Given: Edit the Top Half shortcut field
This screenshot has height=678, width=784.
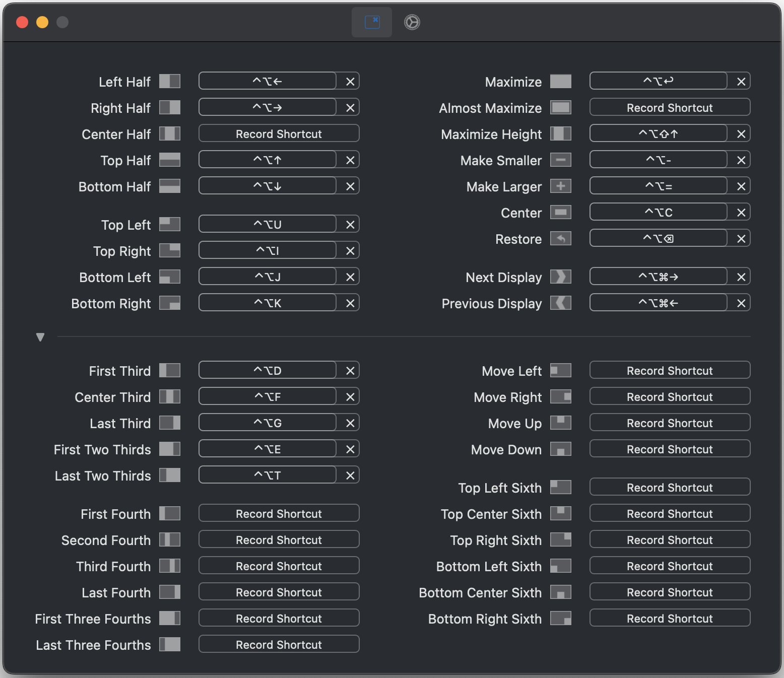Looking at the screenshot, I should click(x=268, y=160).
